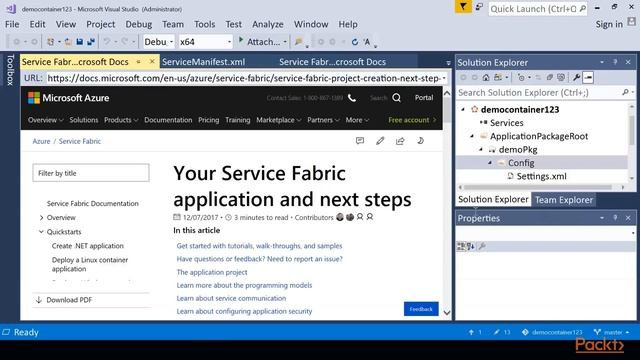The width and height of the screenshot is (640, 360).
Task: Click Alphabetical sort icon in Properties panel
Action: [x=471, y=246]
